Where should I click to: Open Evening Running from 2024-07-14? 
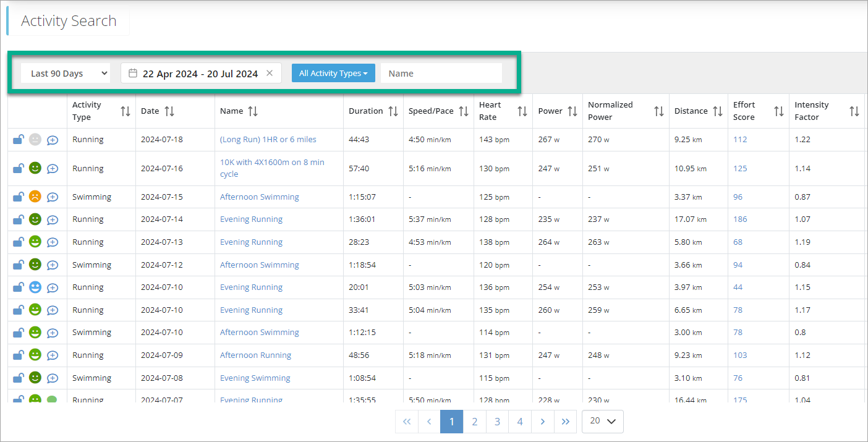252,219
